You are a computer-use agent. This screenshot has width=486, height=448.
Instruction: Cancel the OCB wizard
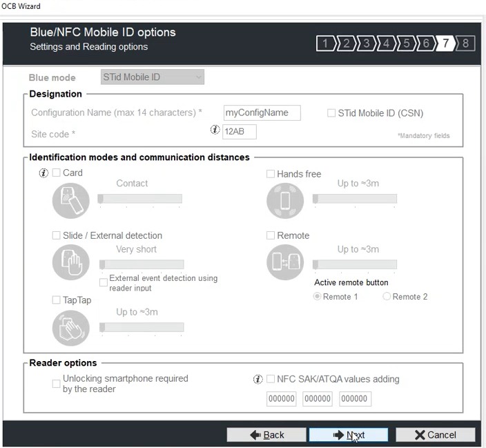point(435,434)
